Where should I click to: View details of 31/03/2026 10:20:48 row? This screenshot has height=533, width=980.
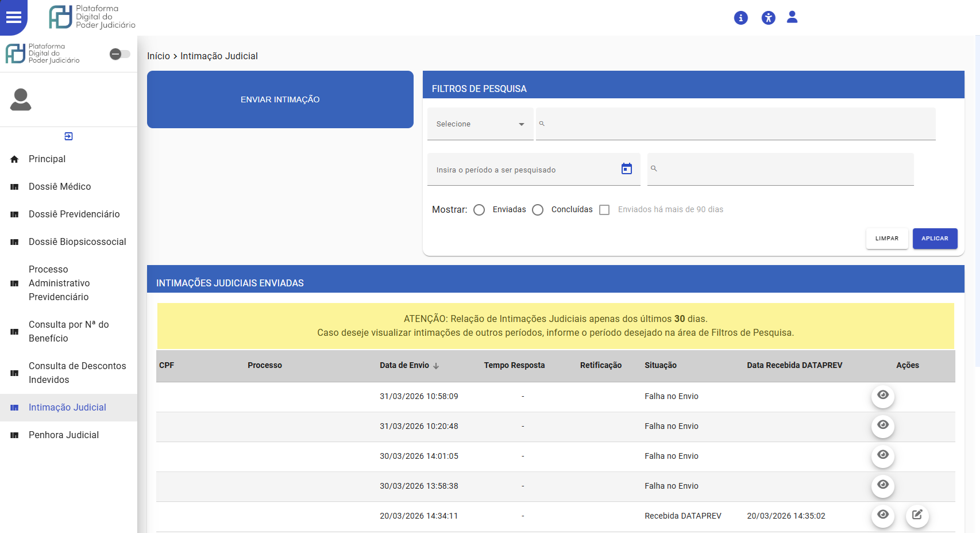pos(883,425)
